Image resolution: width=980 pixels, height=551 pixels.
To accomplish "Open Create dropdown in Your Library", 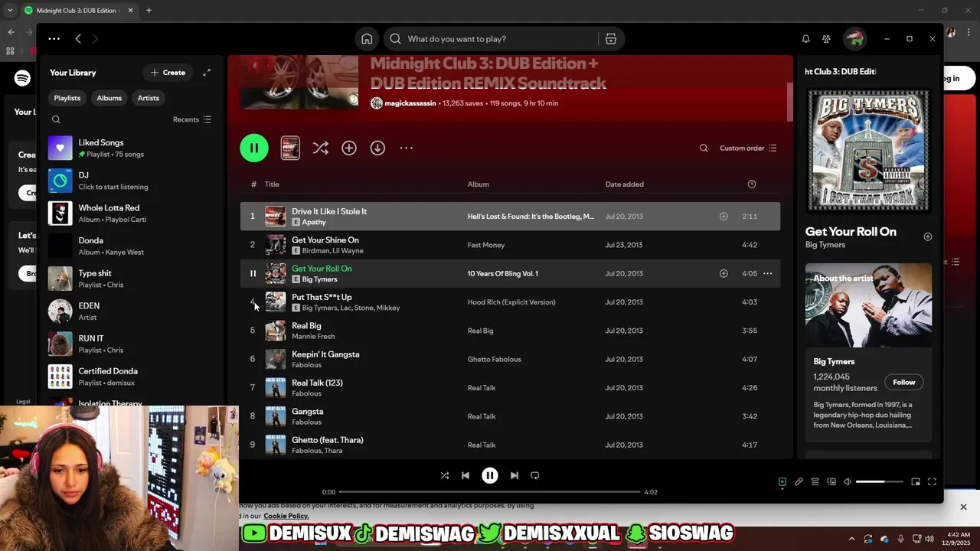I will tap(168, 72).
